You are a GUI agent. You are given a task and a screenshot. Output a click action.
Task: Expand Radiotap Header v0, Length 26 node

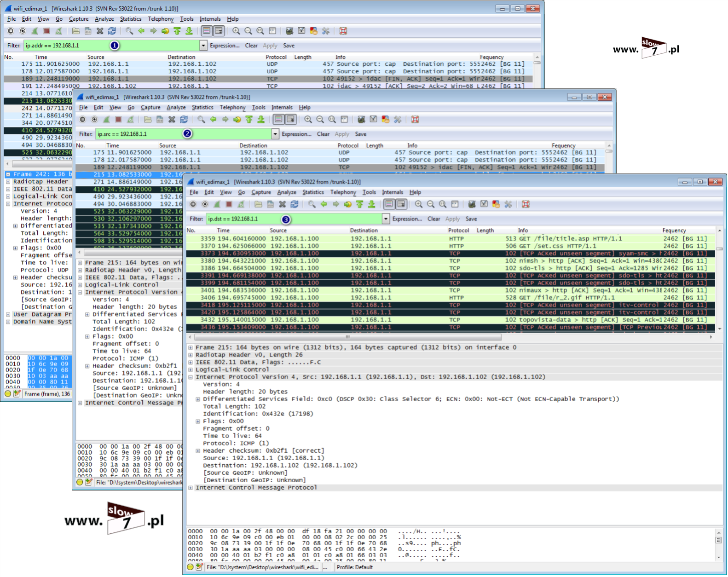coord(191,355)
